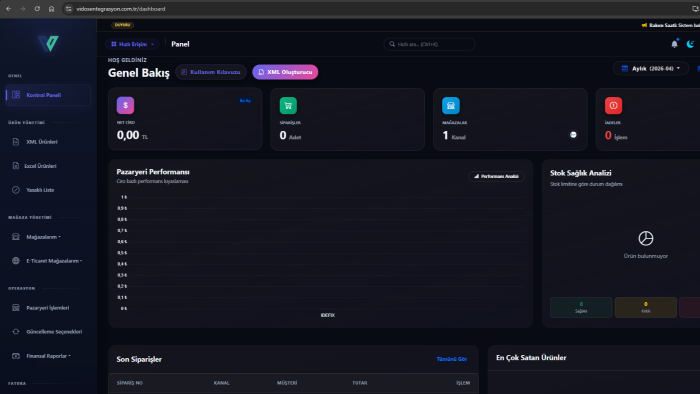Click the En Çok Satan Ürünler heading
Image resolution: width=700 pixels, height=394 pixels.
[531, 358]
